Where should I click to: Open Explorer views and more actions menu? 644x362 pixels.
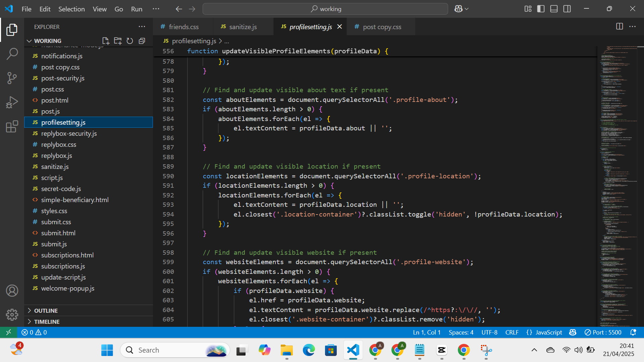pos(142,26)
